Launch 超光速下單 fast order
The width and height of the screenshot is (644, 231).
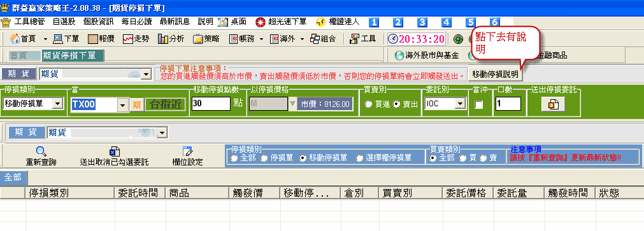point(281,22)
